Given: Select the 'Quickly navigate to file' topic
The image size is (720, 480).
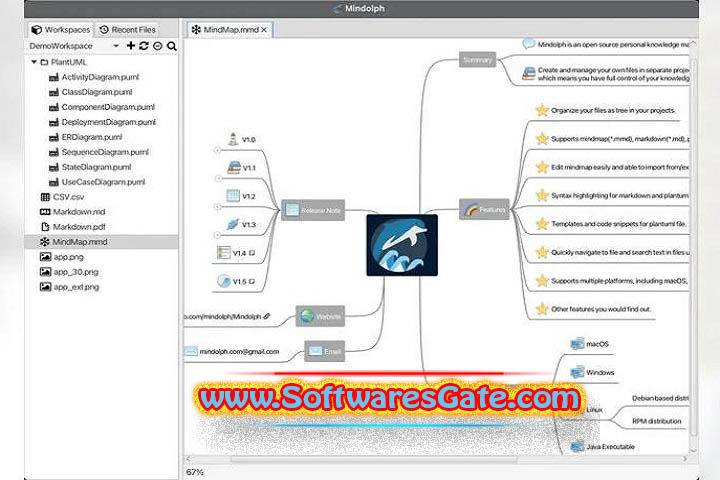Looking at the screenshot, I should tap(620, 253).
